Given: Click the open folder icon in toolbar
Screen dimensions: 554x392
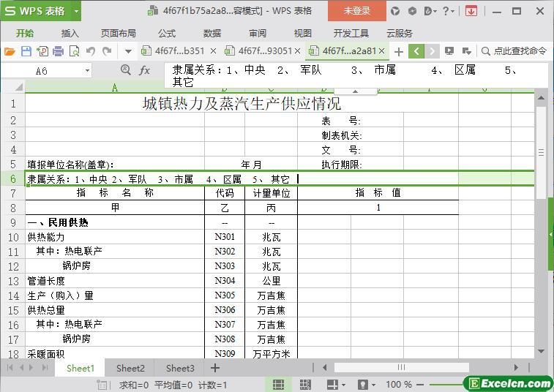Looking at the screenshot, I should (x=10, y=51).
